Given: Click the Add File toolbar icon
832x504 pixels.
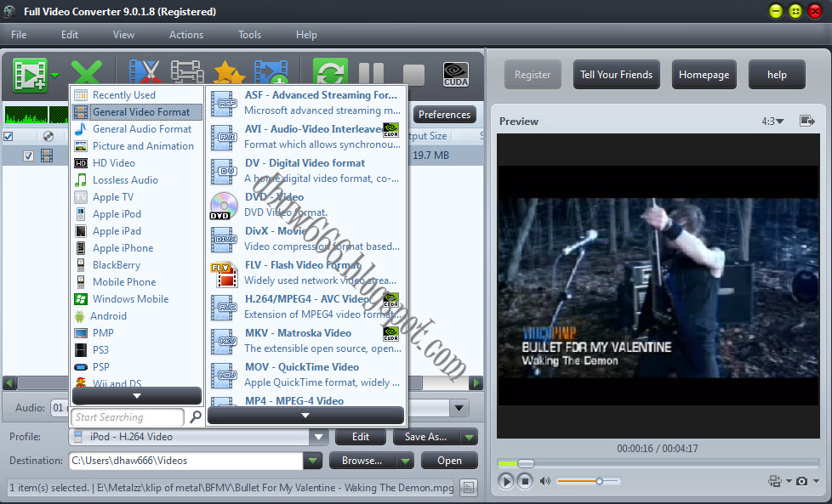Looking at the screenshot, I should (x=30, y=75).
